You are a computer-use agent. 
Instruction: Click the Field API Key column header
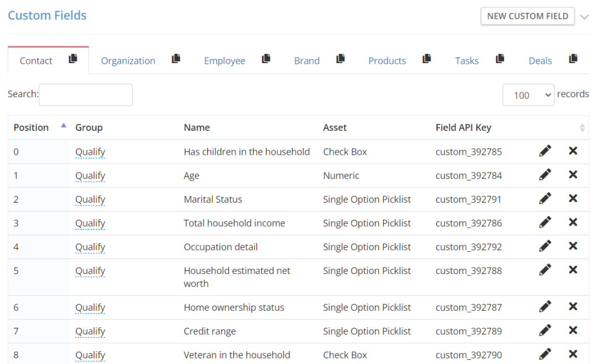463,127
